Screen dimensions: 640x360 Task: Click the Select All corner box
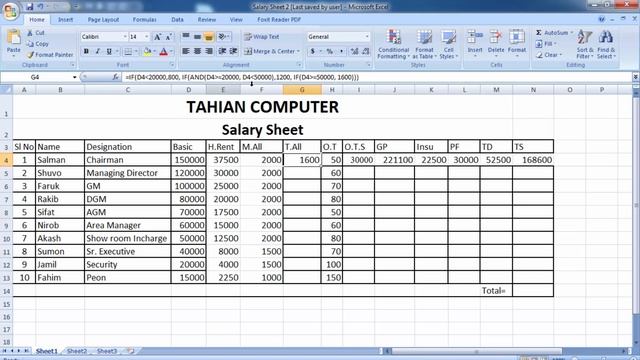point(6,89)
